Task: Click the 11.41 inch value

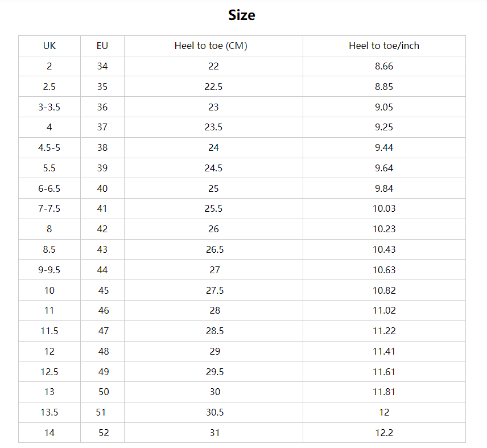Action: (384, 351)
